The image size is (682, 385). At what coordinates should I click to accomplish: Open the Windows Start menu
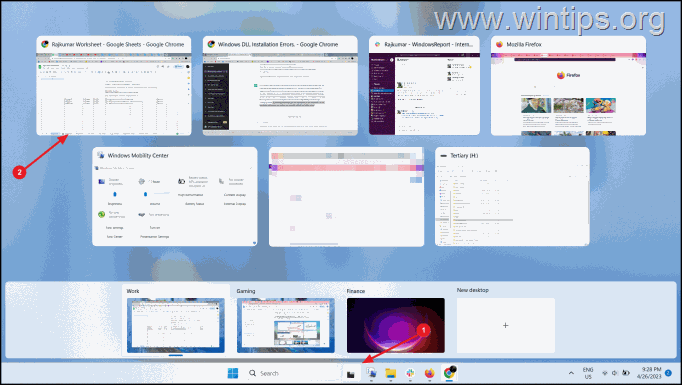[x=233, y=373]
